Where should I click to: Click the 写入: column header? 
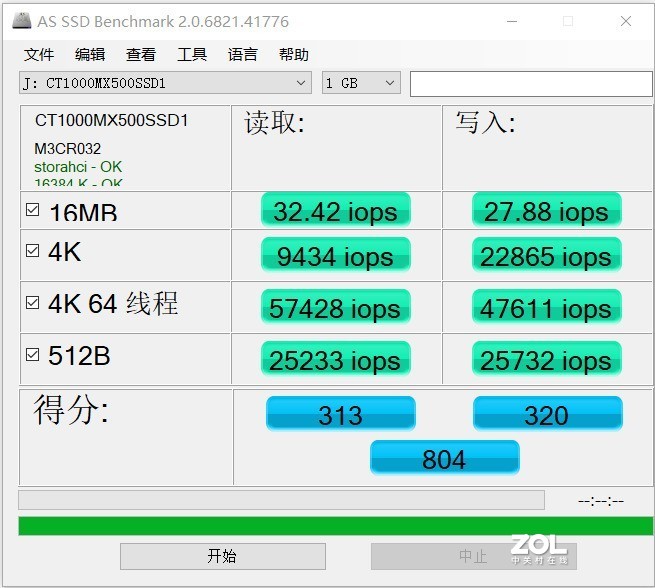click(x=486, y=123)
